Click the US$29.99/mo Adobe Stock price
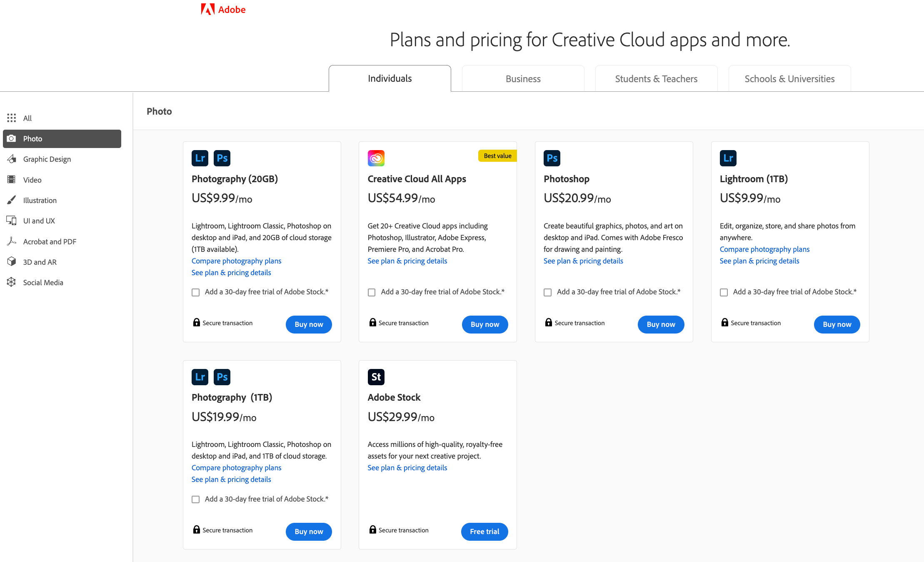Screen dimensions: 924x562 [401, 417]
